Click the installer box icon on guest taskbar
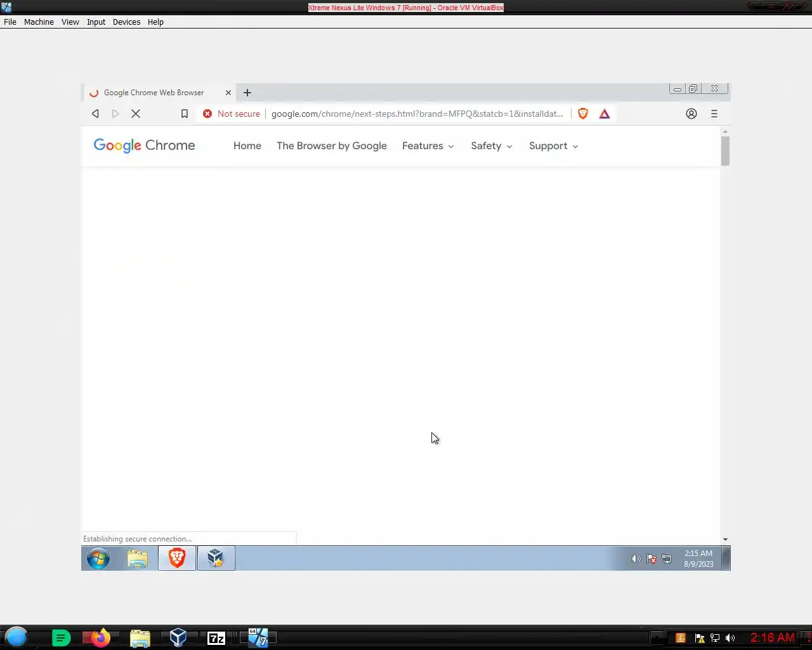The height and width of the screenshot is (650, 812). [x=216, y=558]
